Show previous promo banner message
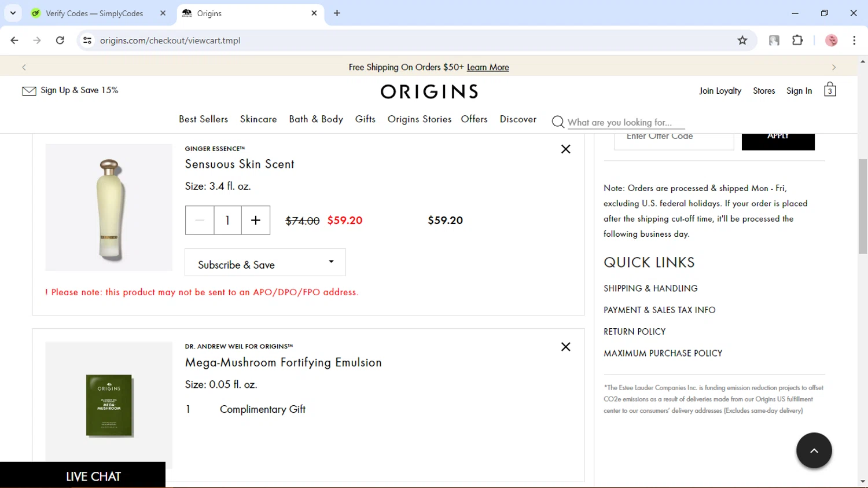 tap(24, 67)
